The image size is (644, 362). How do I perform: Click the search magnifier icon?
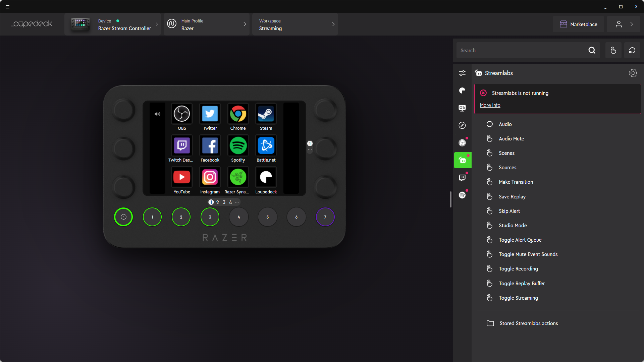[x=592, y=51]
